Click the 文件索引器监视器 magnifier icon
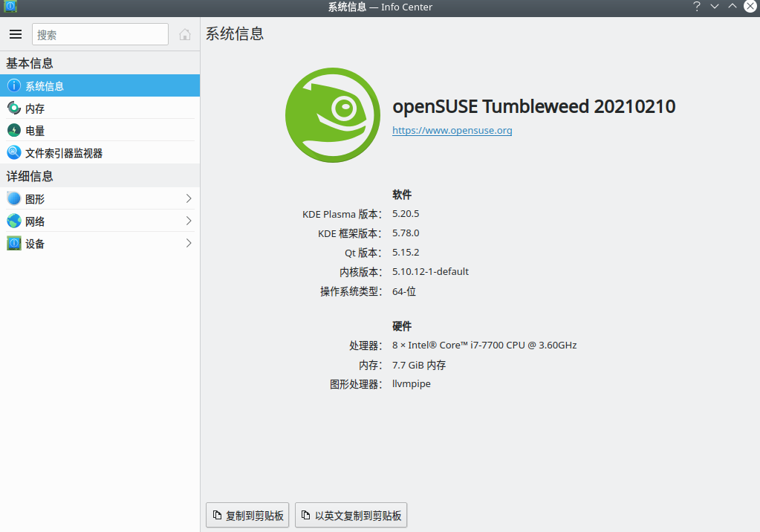 point(14,153)
